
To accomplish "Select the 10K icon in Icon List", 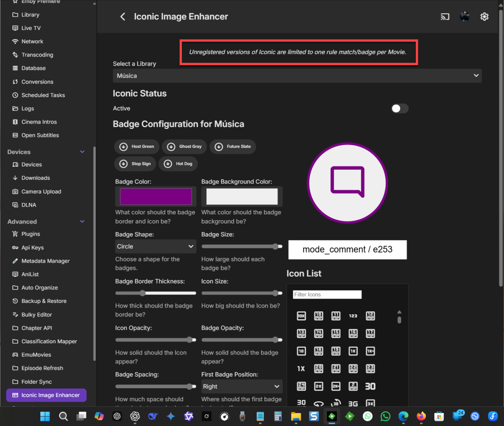I will tap(301, 316).
